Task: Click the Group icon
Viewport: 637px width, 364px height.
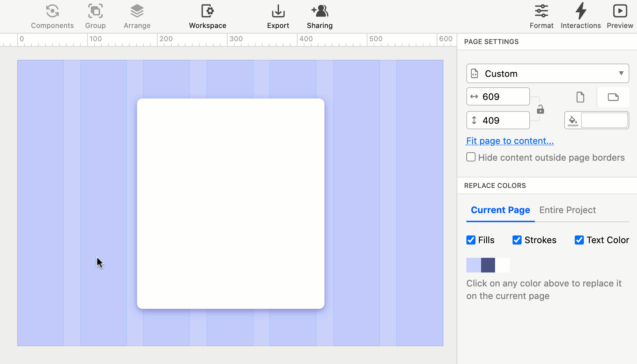Action: pos(95,16)
